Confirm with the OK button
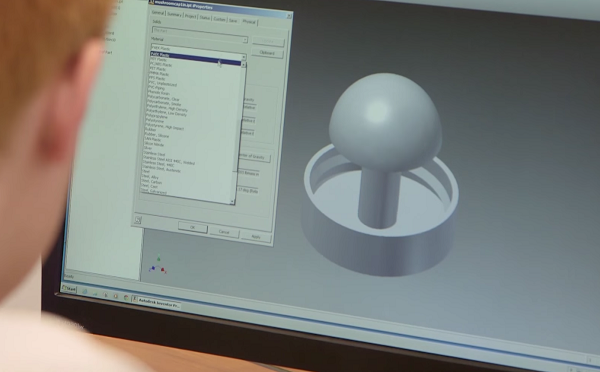600x372 pixels. 192,227
